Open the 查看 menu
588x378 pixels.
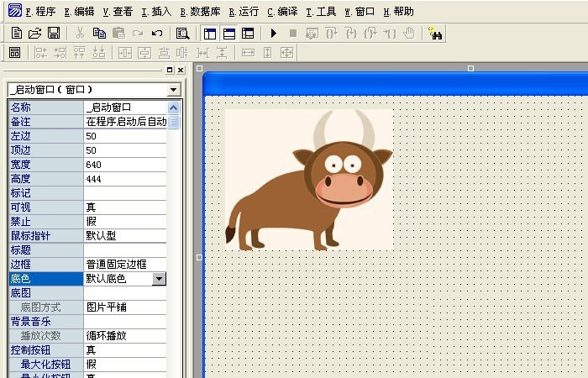pos(118,12)
